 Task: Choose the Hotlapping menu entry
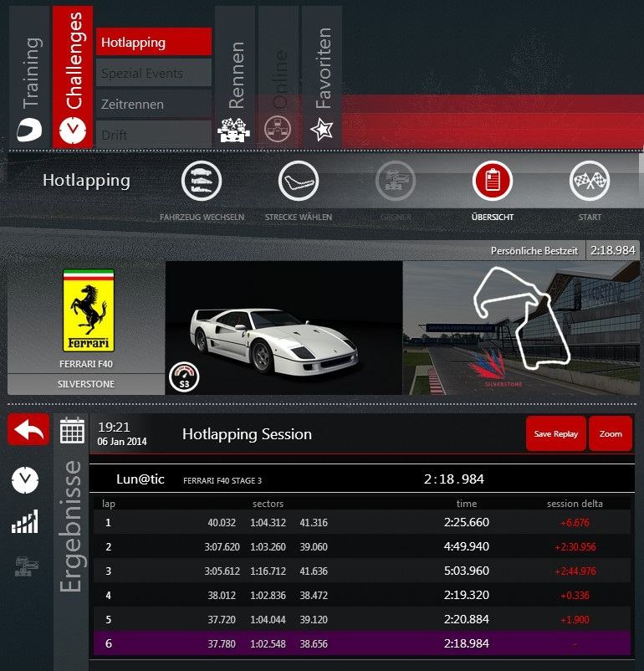click(154, 42)
